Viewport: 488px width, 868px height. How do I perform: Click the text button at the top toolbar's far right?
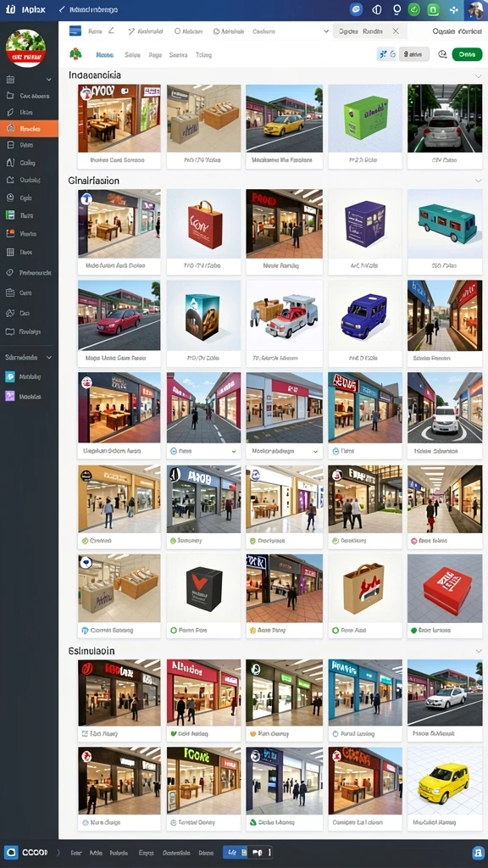pyautogui.click(x=457, y=31)
